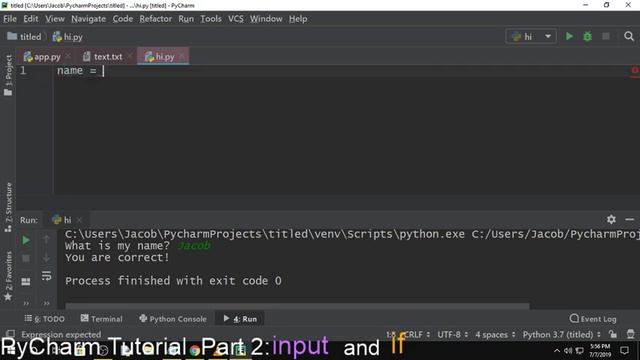Expand more console actions chevron right
This screenshot has height=360, width=640.
click(47, 303)
